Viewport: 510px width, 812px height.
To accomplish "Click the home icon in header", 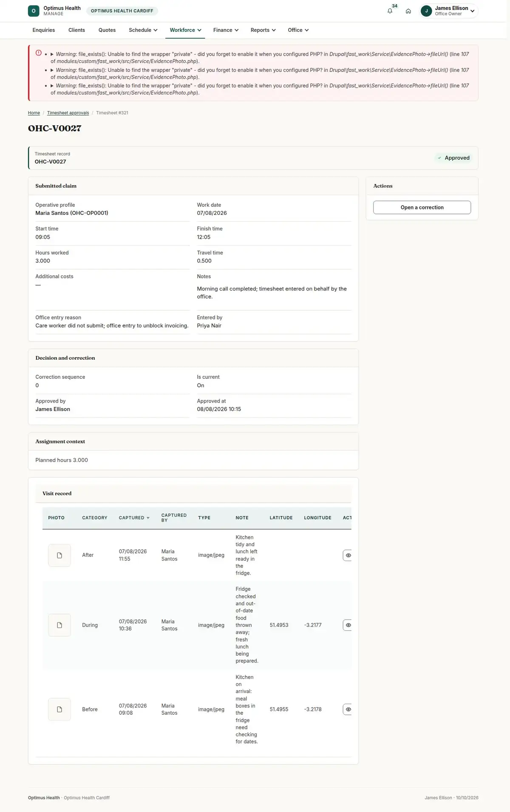I will (408, 11).
